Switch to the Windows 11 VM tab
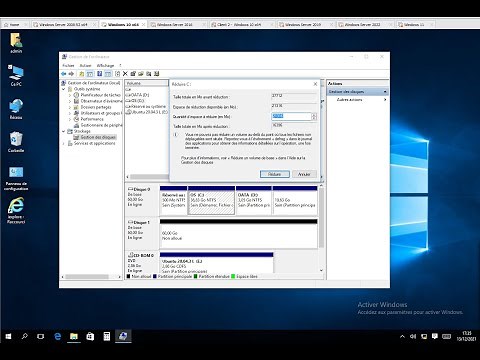Viewport: 480px width, 360px height. [x=414, y=25]
